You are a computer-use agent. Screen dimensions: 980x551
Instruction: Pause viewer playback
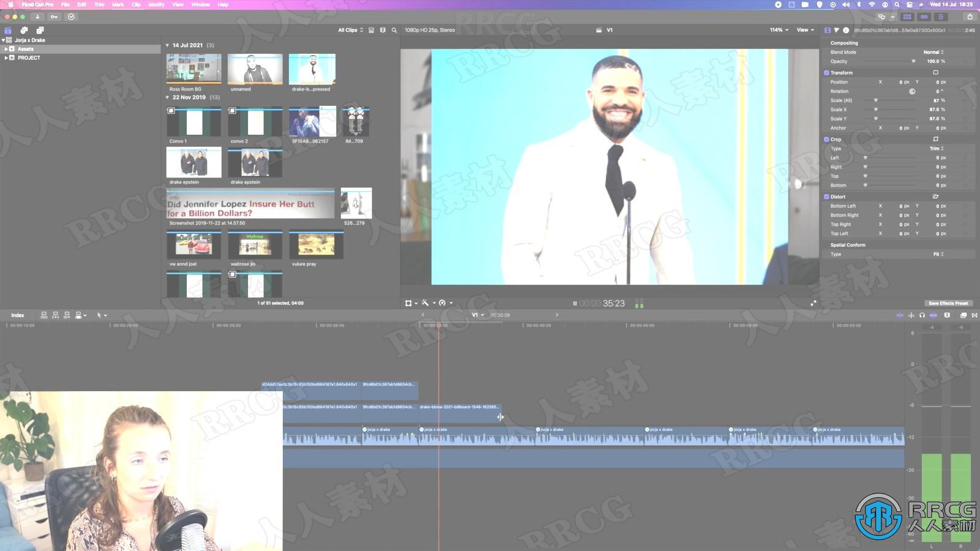pos(575,304)
